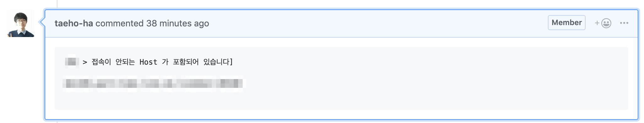Viewport: 644px width, 123px height.
Task: Click the blurred prefix before the arrow
Action: pyautogui.click(x=72, y=61)
